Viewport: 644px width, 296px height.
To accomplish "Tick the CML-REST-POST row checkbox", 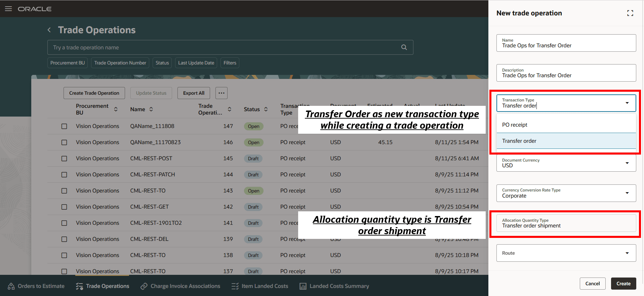I will tap(64, 159).
